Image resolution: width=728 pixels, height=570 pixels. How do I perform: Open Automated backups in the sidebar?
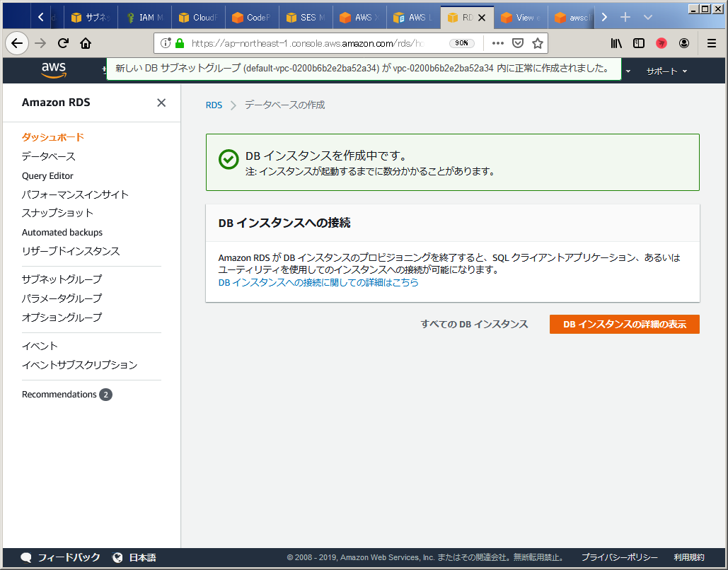pyautogui.click(x=62, y=232)
